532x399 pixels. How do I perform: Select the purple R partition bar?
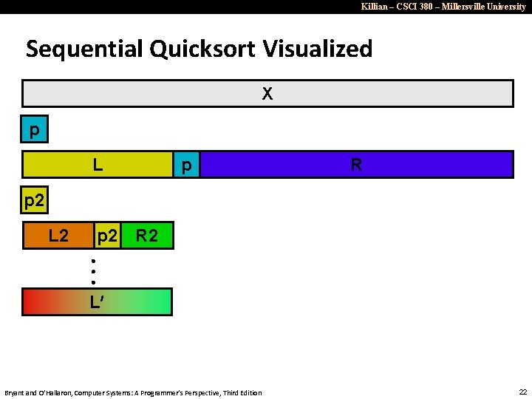357,165
